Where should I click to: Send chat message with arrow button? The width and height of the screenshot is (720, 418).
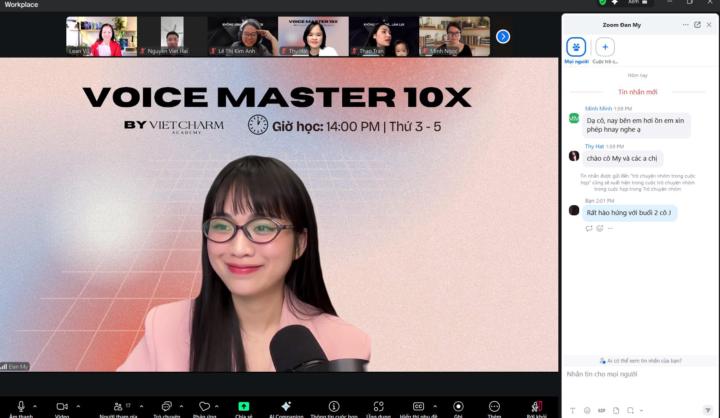[x=708, y=410]
